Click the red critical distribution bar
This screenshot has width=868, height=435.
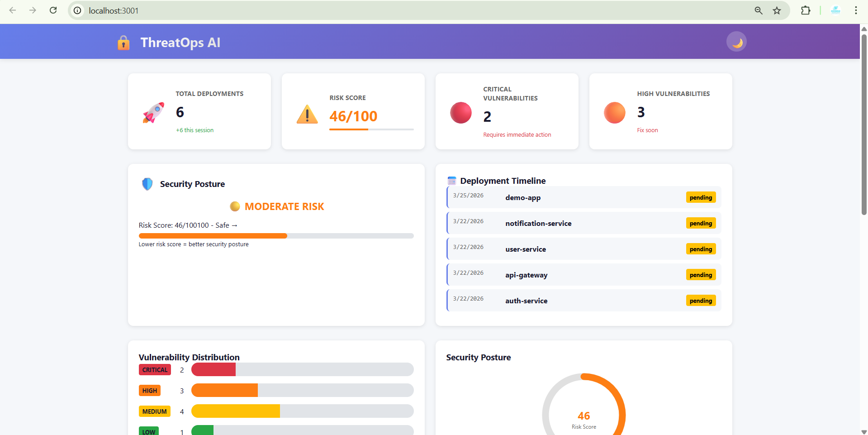(213, 369)
